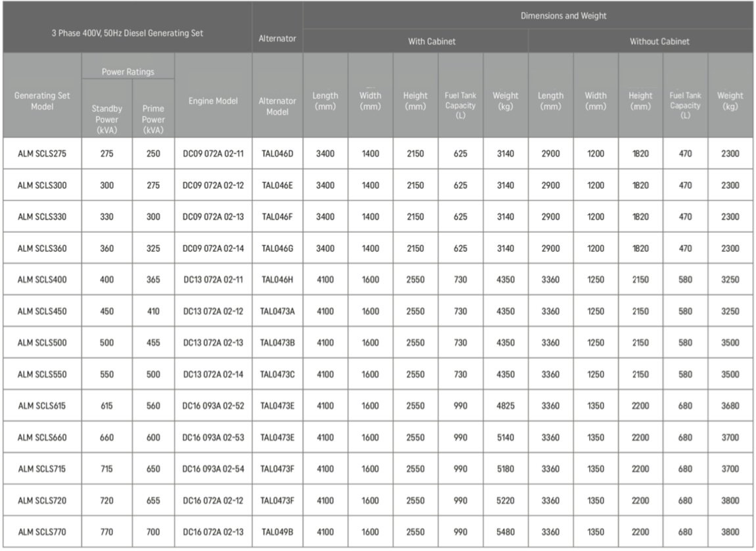Click the 'Without Cabinet' header
The height and width of the screenshot is (551, 756).
659,41
